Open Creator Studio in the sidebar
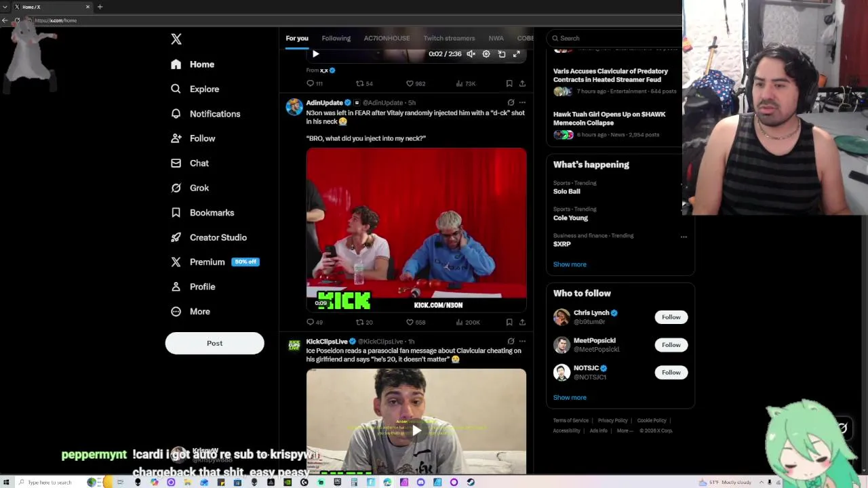 209,237
